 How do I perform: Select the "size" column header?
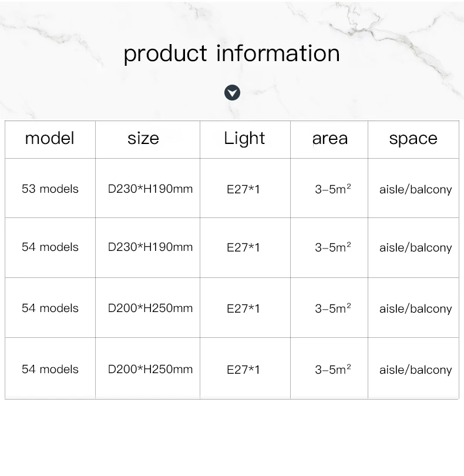143,139
